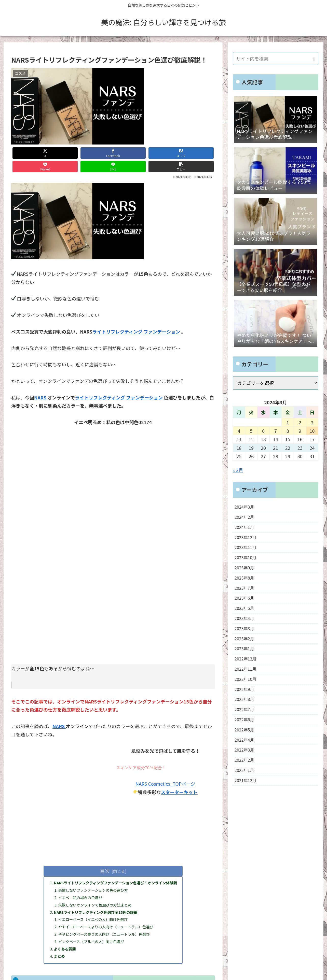
Task: Select calendar date 4
Action: coord(239,431)
